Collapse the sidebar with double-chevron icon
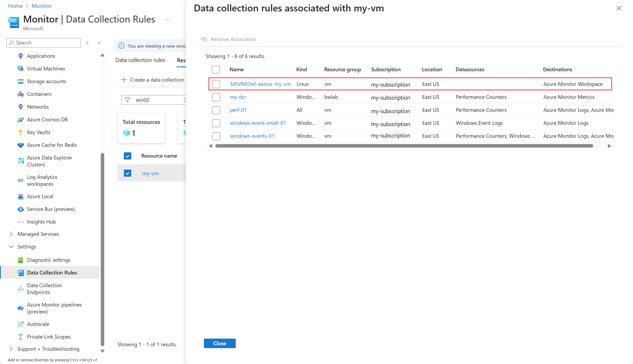The width and height of the screenshot is (633, 364). [x=99, y=43]
